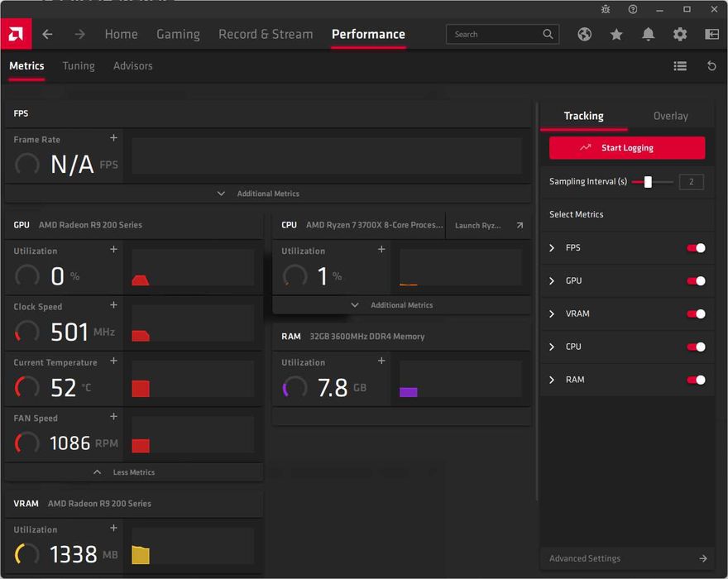Select the Metrics sub-tab
Viewport: 728px width, 579px height.
coord(26,66)
